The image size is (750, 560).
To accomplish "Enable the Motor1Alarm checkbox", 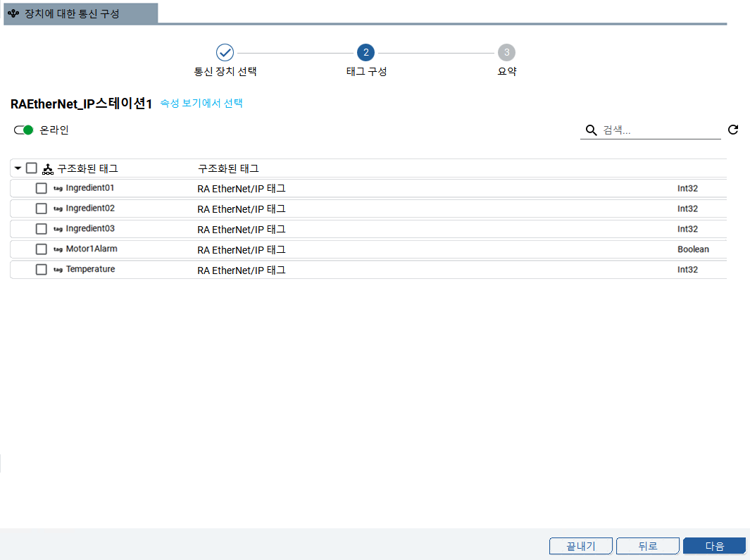I will [42, 249].
